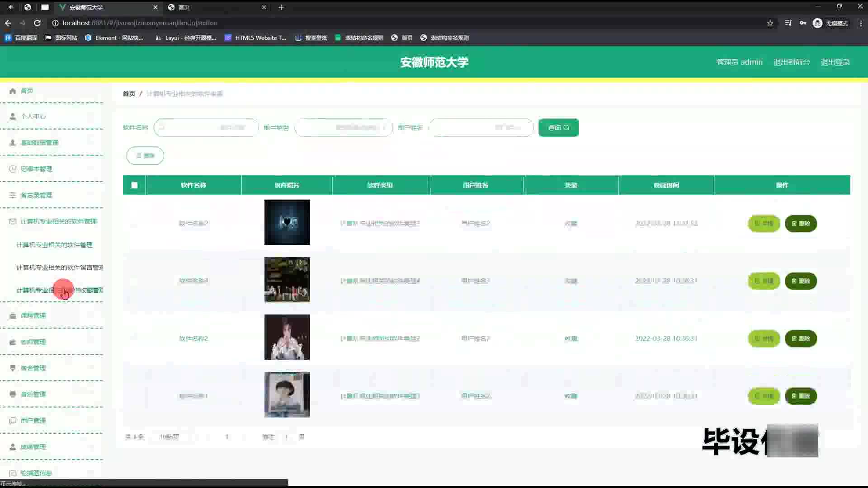This screenshot has height=488, width=868.
Task: Click the browser reload icon
Action: click(37, 23)
